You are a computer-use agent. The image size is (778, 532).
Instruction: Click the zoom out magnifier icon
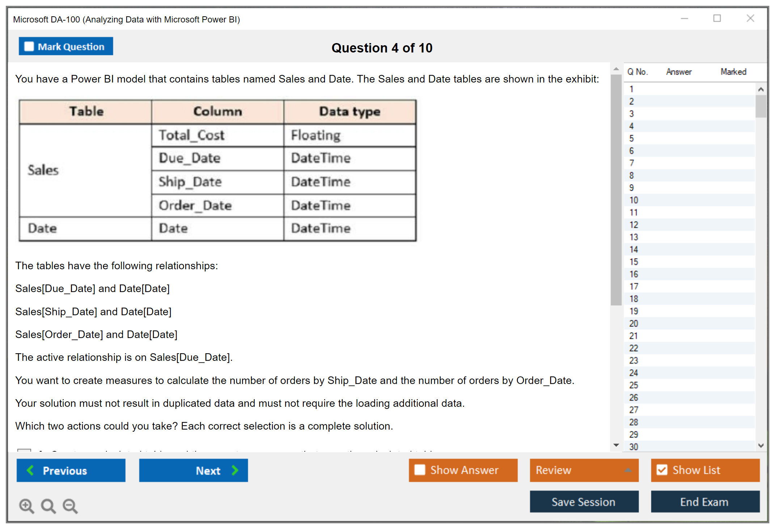click(70, 506)
